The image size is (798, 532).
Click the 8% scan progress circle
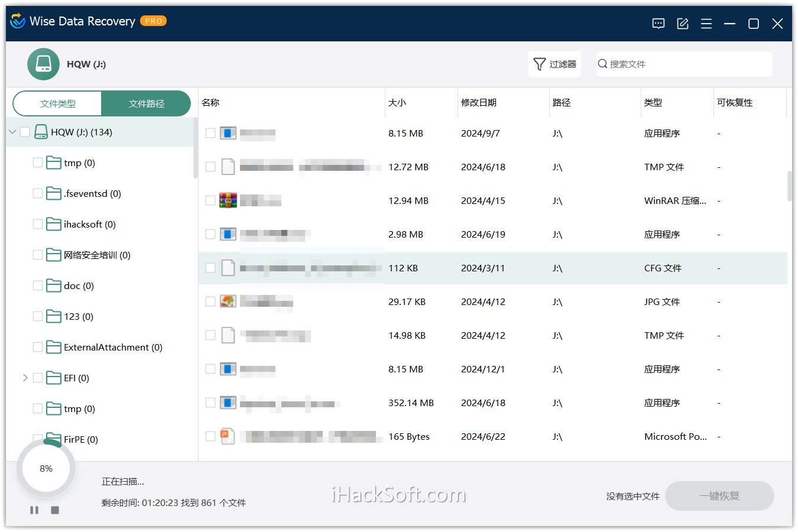(x=46, y=468)
